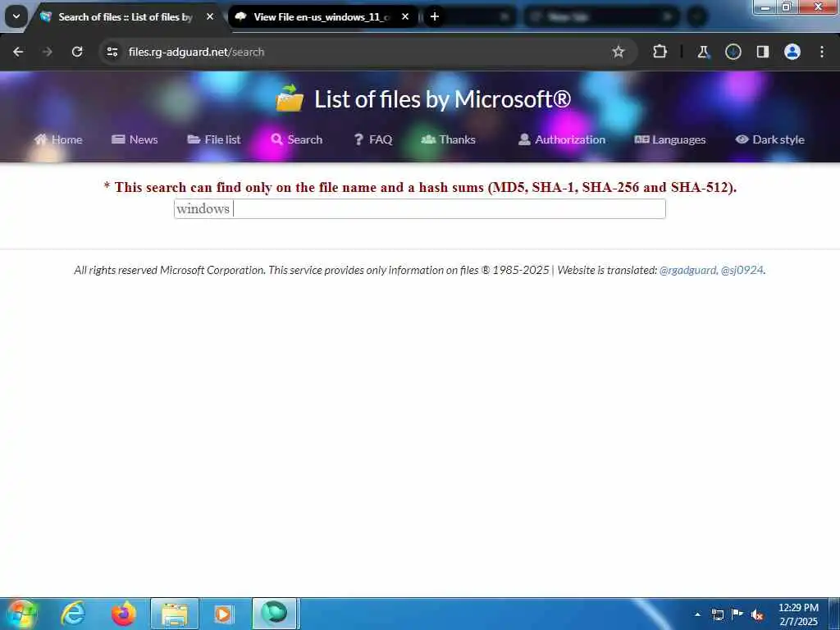
Task: Show hidden system tray icons
Action: (697, 614)
